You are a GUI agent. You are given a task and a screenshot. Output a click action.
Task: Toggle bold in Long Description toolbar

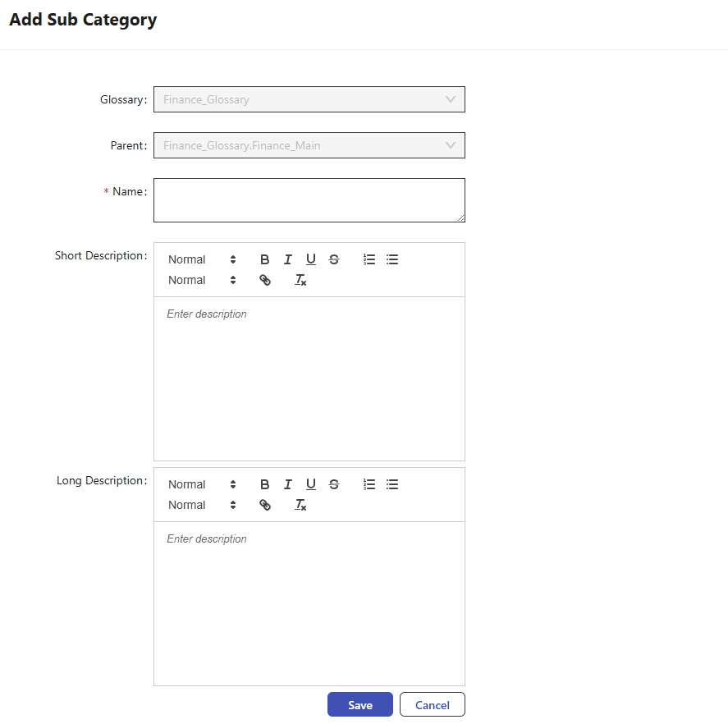pyautogui.click(x=264, y=484)
